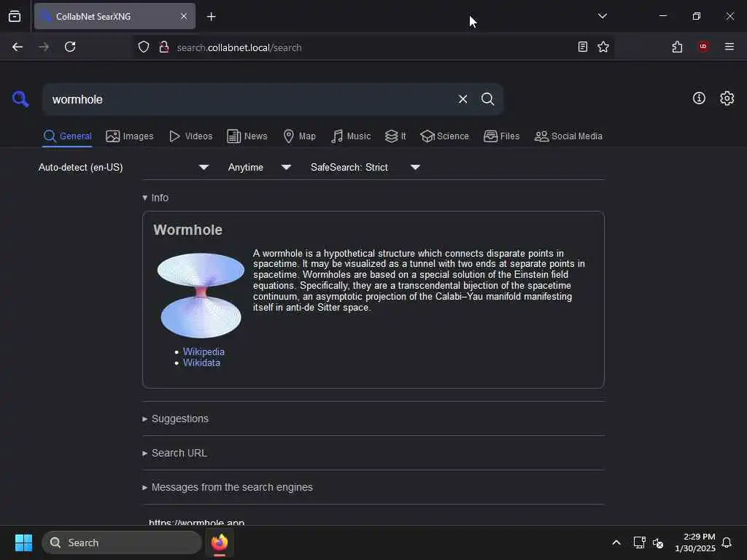Click the browser address bar
Viewport: 747px width, 560px height.
click(x=371, y=47)
